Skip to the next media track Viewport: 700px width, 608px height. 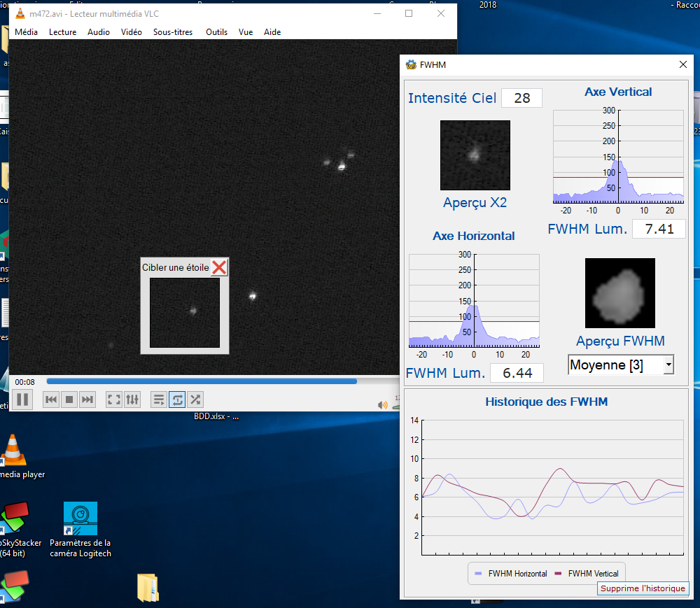(87, 400)
